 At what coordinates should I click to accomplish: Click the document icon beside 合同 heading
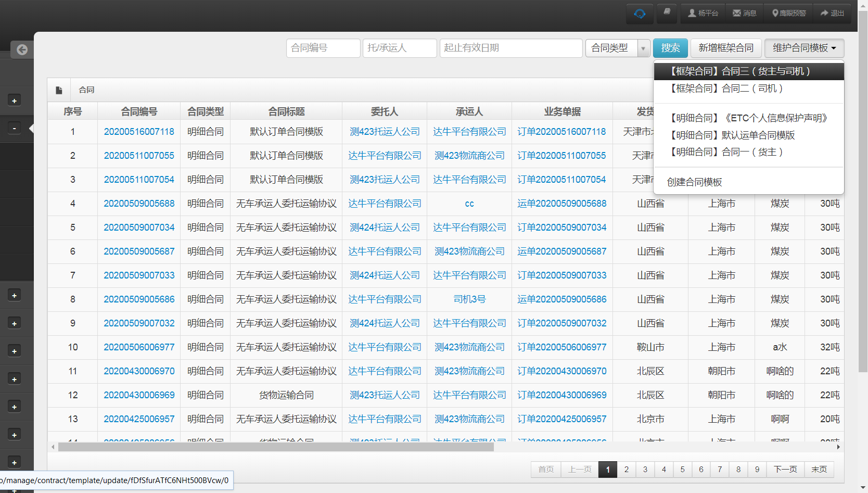coord(59,90)
